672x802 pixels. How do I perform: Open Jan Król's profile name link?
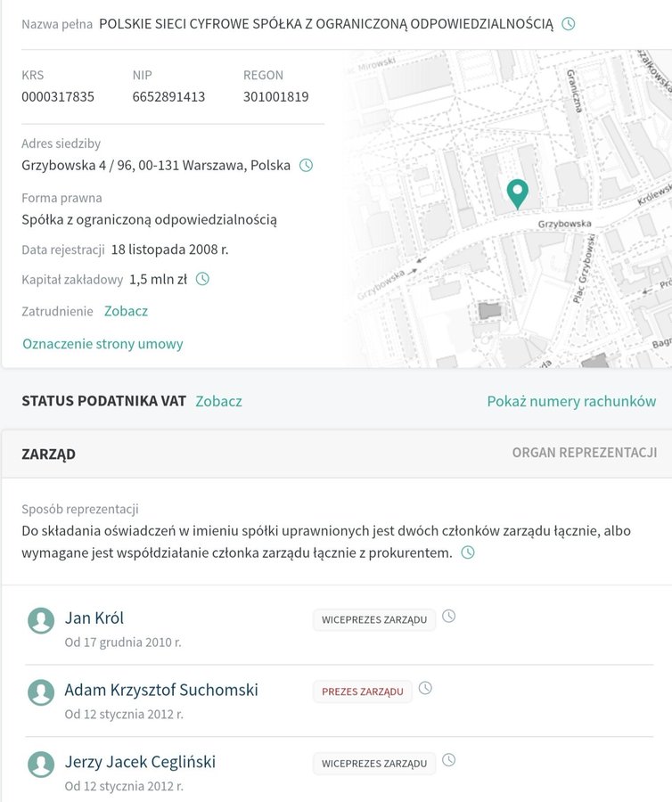coord(94,618)
